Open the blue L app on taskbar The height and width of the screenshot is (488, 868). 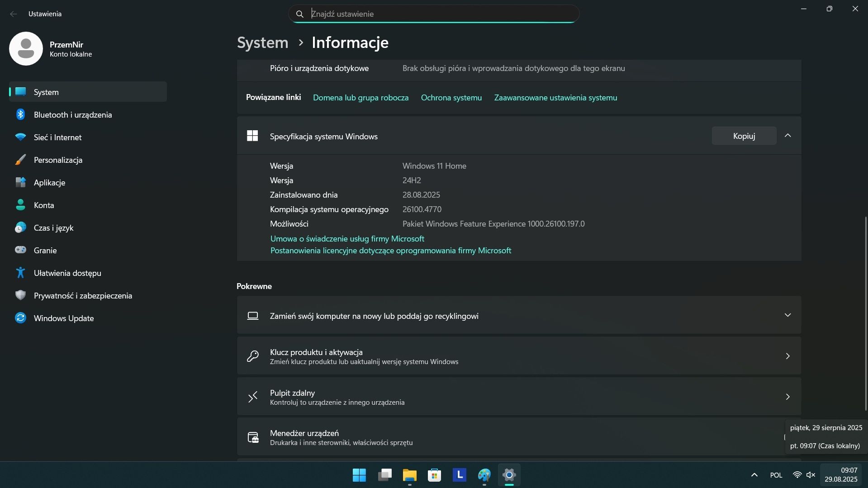[x=460, y=475]
